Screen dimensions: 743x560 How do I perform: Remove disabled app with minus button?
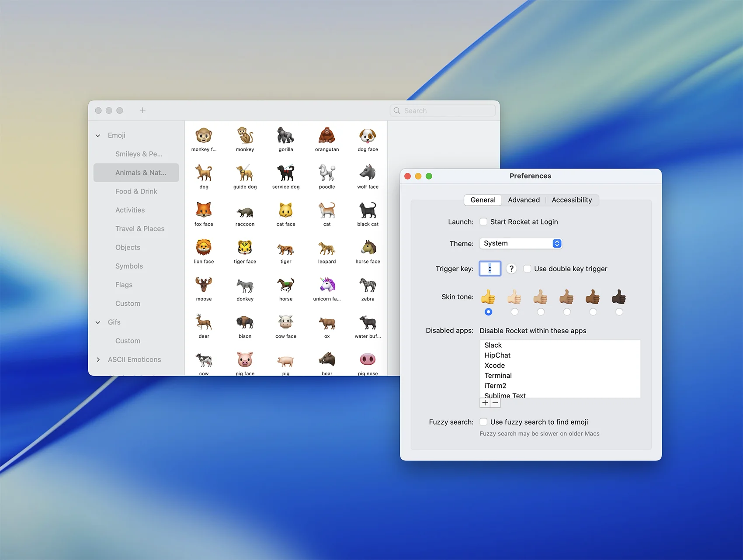495,403
